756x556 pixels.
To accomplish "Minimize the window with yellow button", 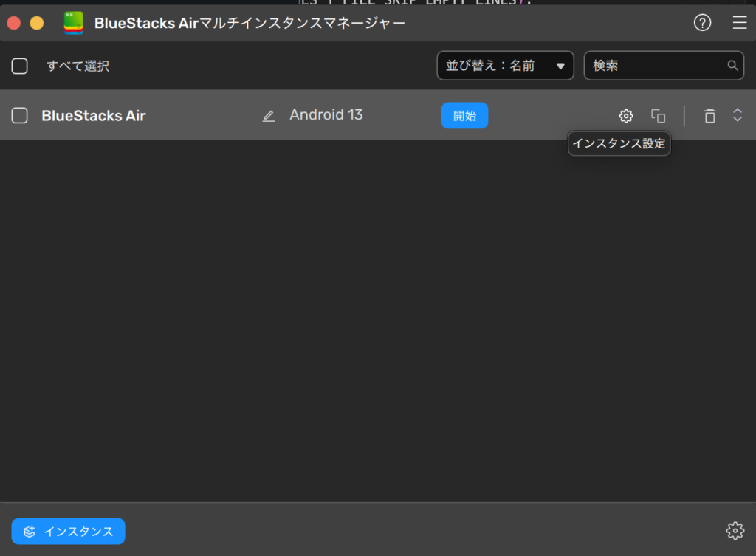I will (37, 23).
